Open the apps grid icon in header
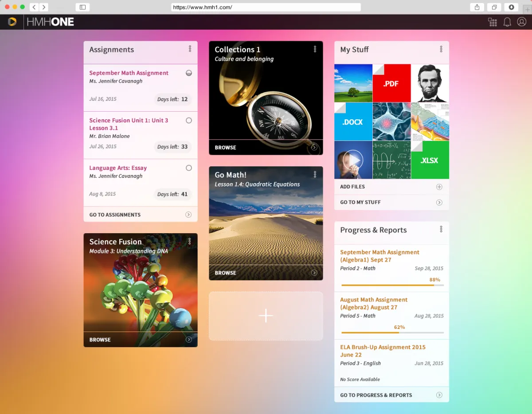This screenshot has height=414, width=532. coord(493,22)
